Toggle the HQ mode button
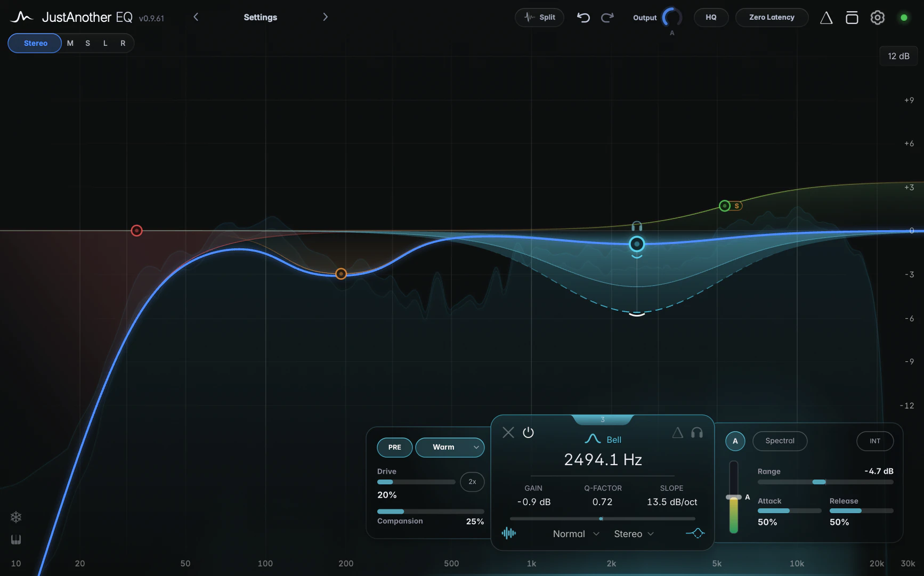Image resolution: width=924 pixels, height=576 pixels. 711,18
